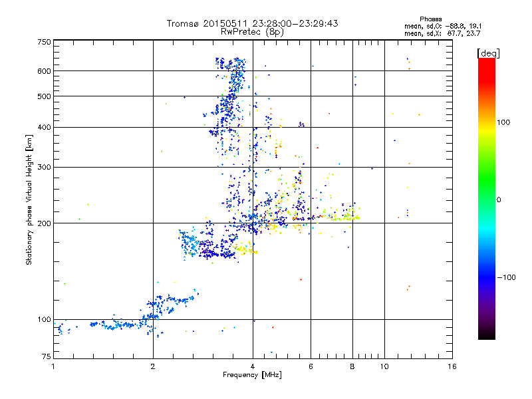Click the x-axis label '2'
The width and height of the screenshot is (532, 399).
153,366
